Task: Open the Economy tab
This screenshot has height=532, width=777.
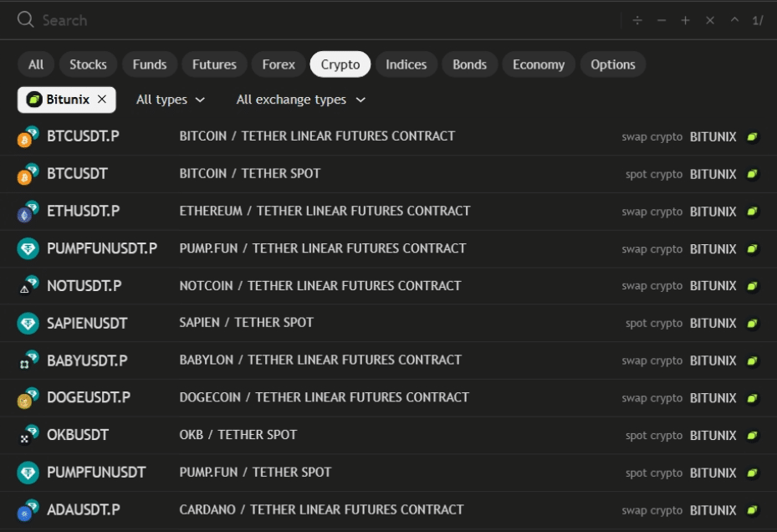Action: click(x=539, y=64)
